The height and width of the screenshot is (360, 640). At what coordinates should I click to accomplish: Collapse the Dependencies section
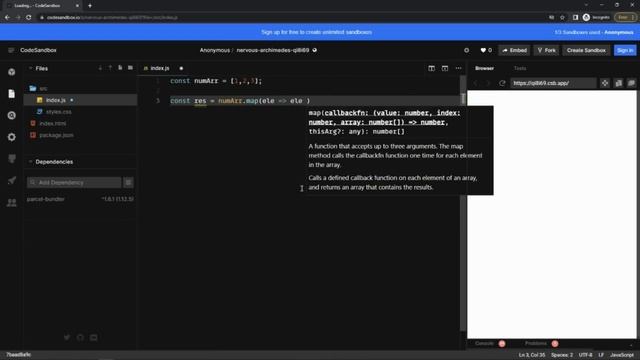30,162
